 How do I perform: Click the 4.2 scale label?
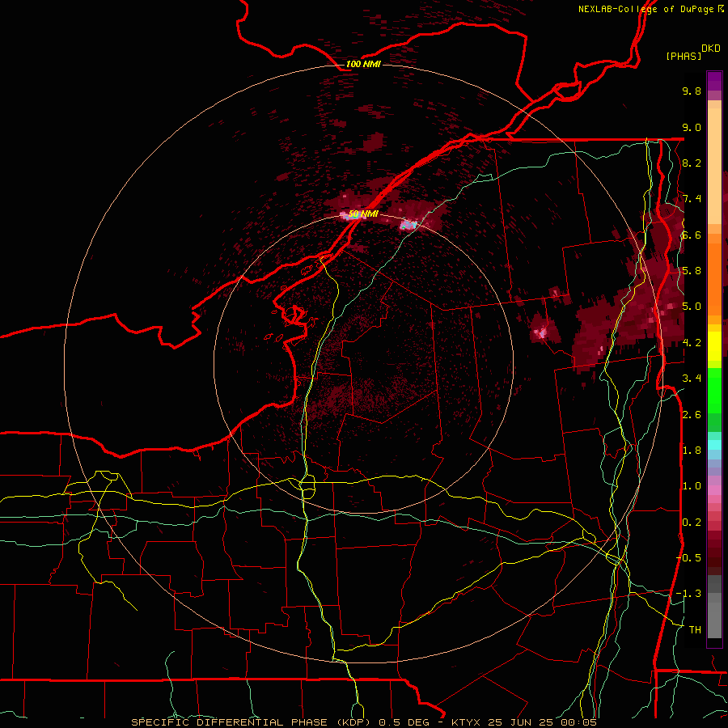pos(692,343)
